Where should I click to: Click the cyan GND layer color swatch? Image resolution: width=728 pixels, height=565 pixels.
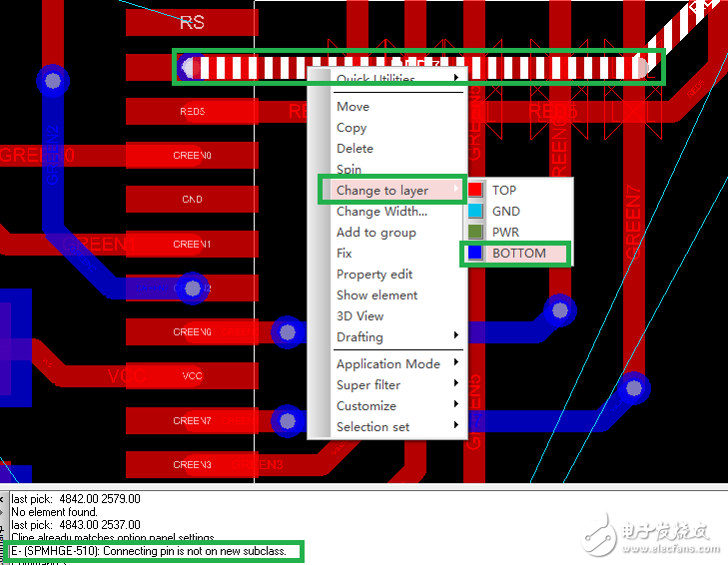475,211
